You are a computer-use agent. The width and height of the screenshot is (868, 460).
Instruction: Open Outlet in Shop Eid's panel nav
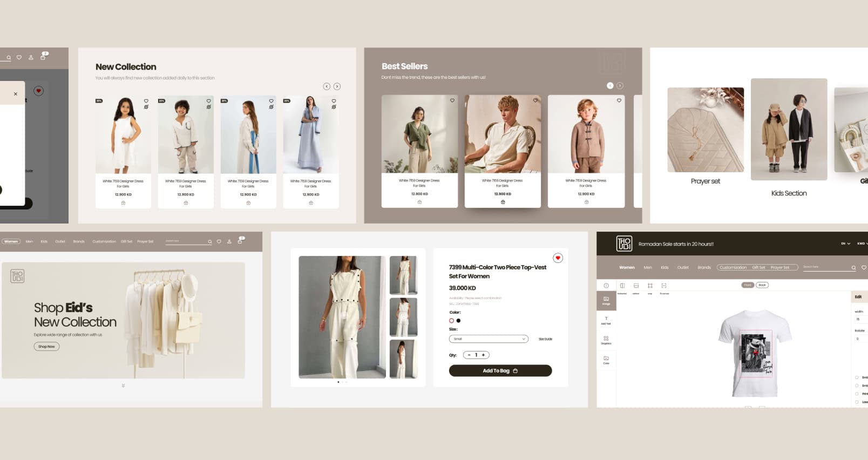60,241
